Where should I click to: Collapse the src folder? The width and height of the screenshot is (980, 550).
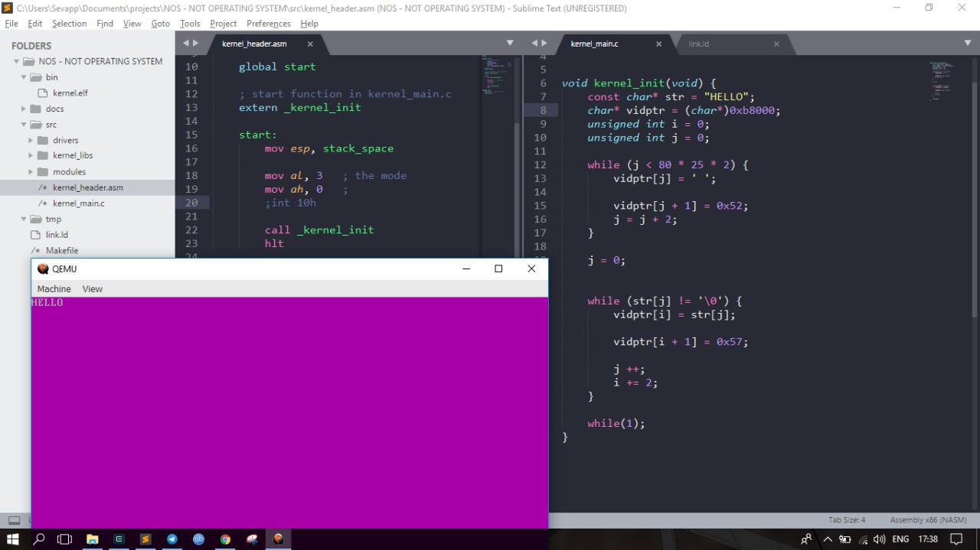23,125
